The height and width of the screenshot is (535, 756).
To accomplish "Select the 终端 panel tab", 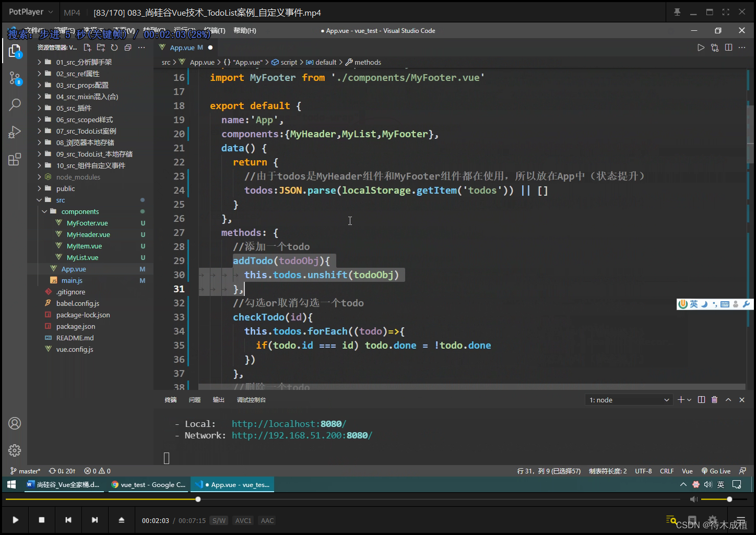I will (171, 400).
